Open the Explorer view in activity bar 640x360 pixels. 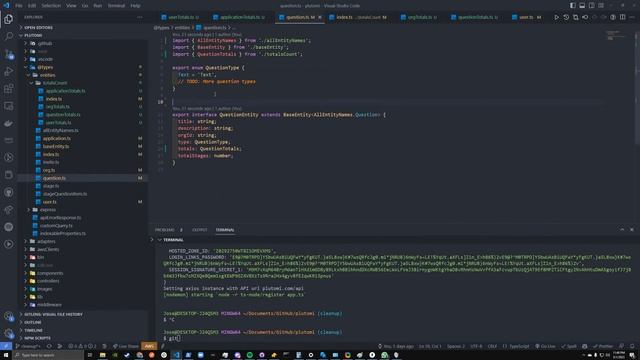(x=9, y=19)
